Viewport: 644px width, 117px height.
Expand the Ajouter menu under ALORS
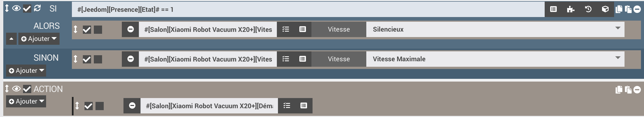pos(39,39)
